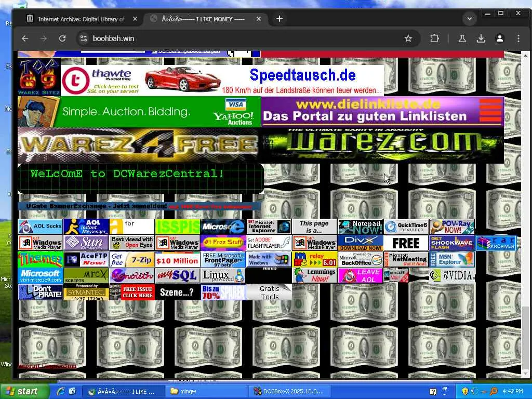Visit the dielinkliste.de banner

click(x=382, y=112)
